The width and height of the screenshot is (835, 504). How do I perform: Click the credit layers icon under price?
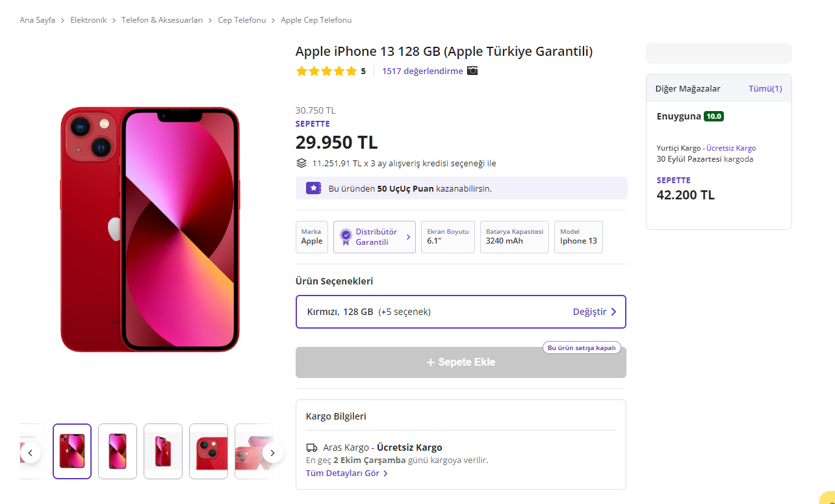coord(302,163)
